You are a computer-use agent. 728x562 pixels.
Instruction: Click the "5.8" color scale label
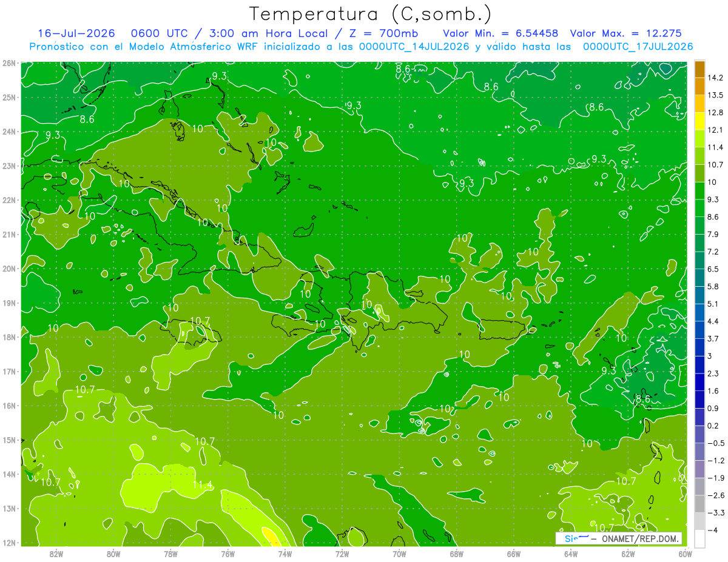[713, 286]
